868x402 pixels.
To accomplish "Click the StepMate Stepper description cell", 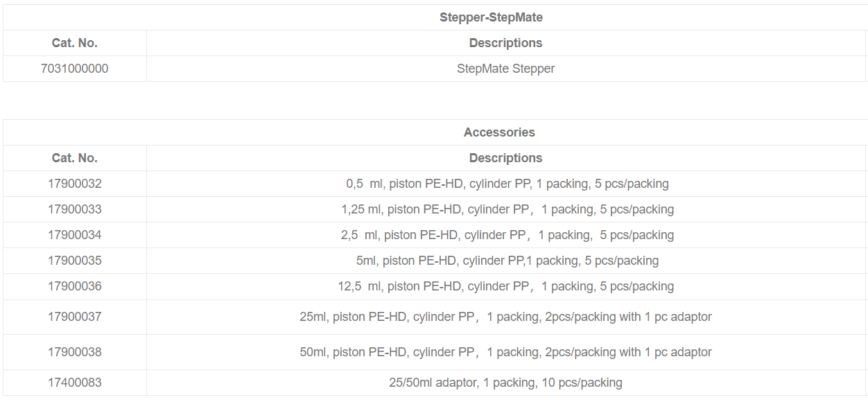I will (505, 69).
